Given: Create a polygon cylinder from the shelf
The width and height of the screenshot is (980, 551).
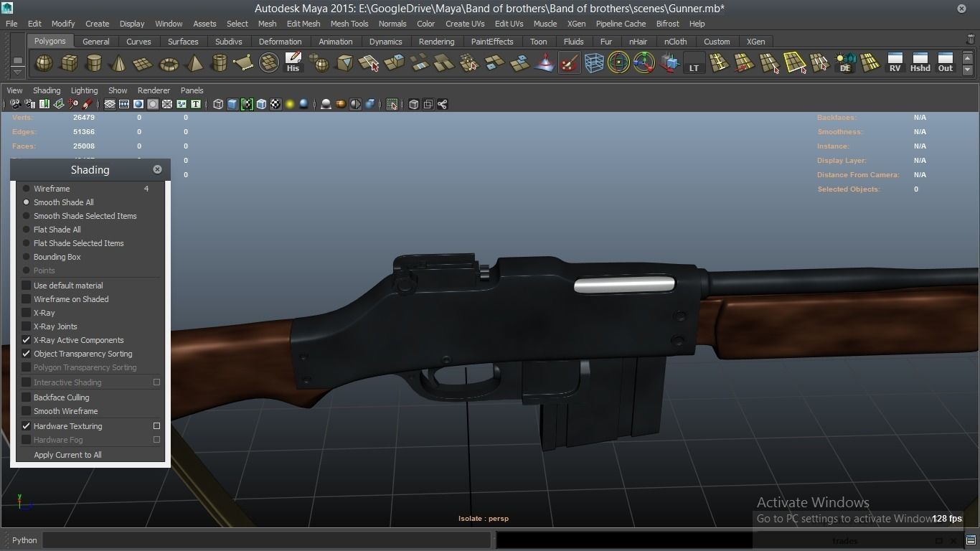Looking at the screenshot, I should click(94, 63).
